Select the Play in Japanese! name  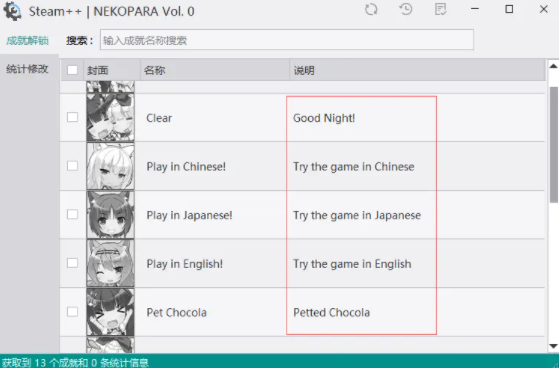[x=189, y=215]
